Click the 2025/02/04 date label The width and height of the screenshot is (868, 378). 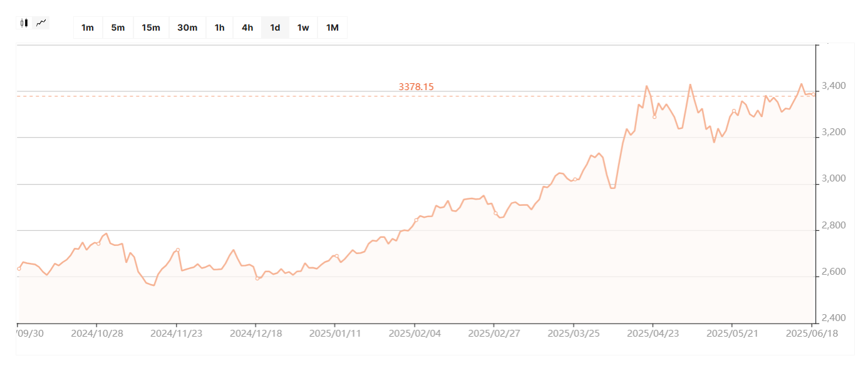click(415, 334)
